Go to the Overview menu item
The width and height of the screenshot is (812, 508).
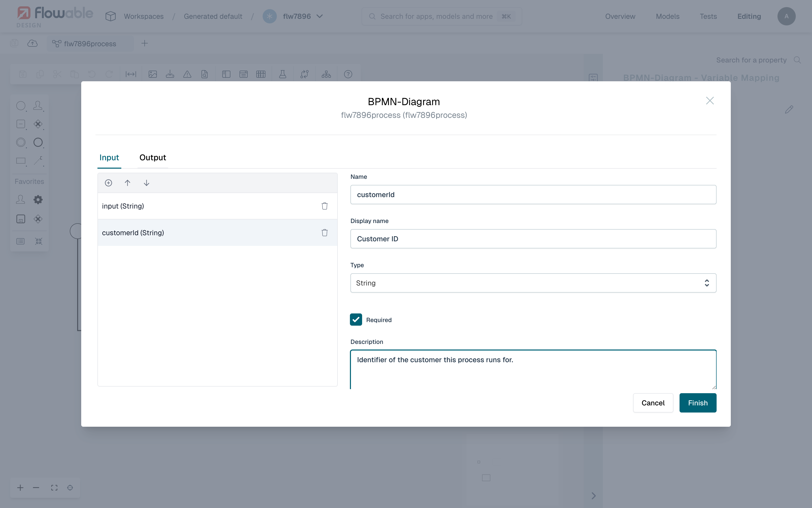620,16
